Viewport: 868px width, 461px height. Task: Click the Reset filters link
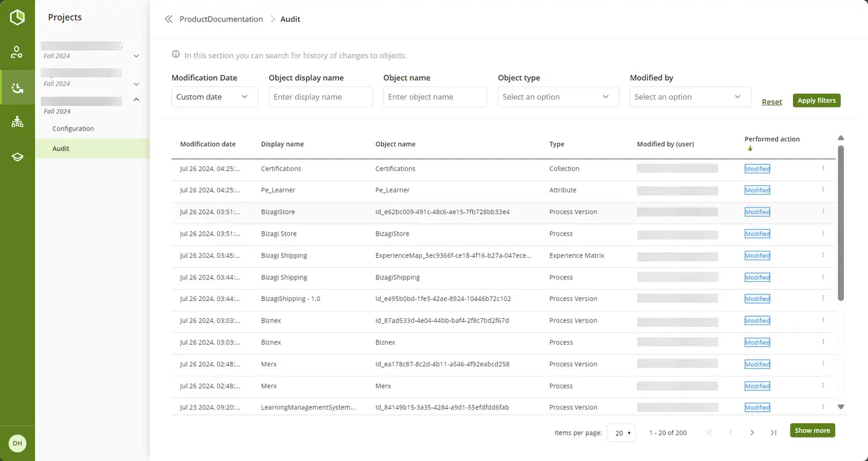click(772, 102)
